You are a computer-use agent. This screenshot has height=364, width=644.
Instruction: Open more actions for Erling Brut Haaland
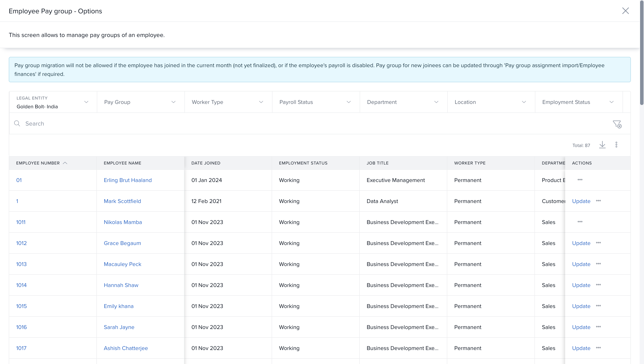580,180
